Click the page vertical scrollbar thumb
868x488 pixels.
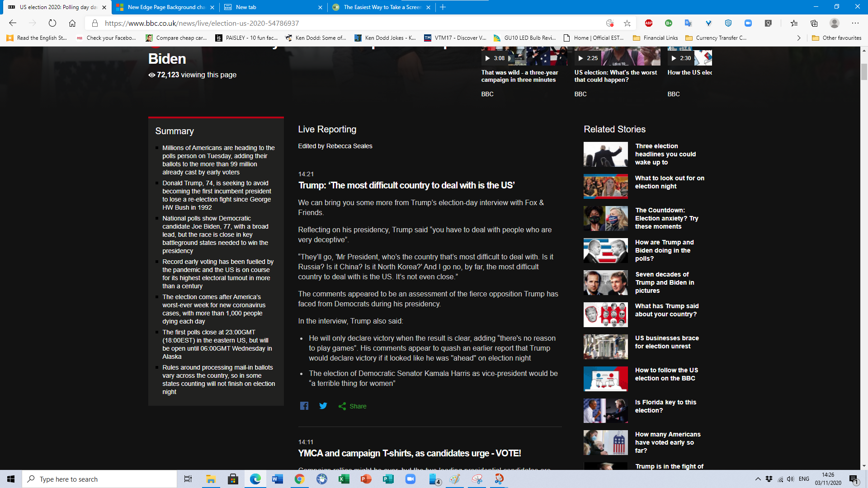(x=864, y=72)
